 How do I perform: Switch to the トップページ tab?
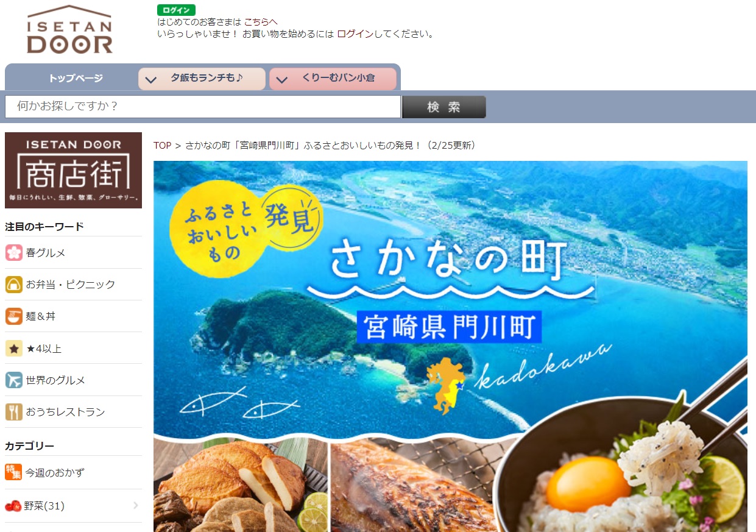(x=76, y=78)
